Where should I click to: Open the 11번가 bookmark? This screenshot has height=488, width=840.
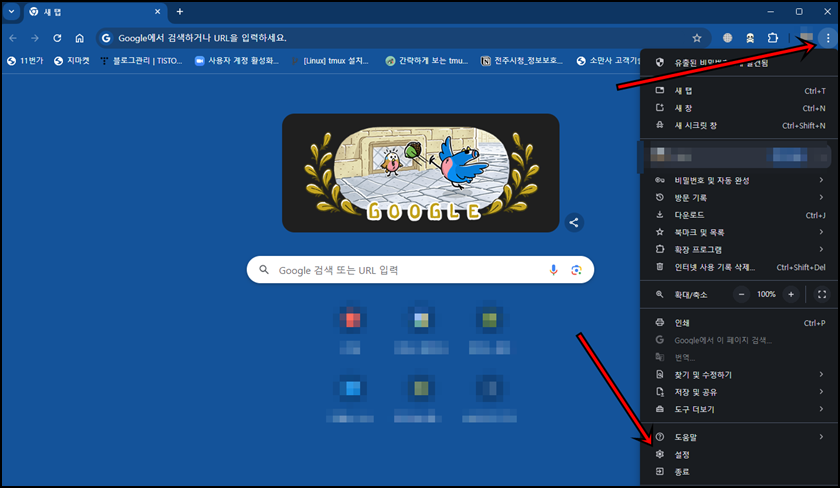click(x=25, y=61)
